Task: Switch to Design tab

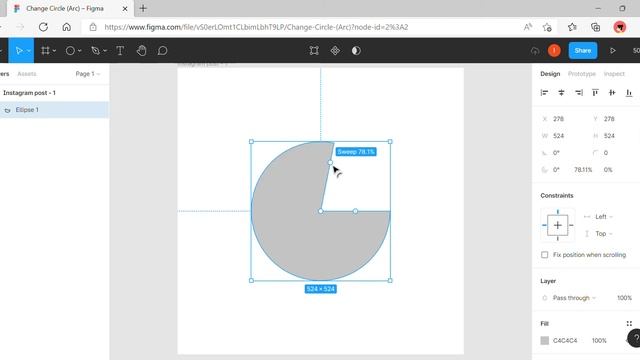Action: point(550,74)
